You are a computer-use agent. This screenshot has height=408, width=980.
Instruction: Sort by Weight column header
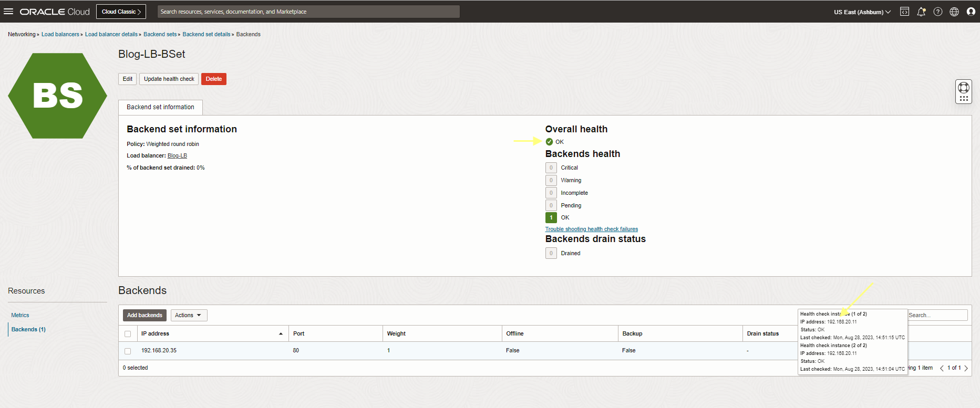coord(396,333)
